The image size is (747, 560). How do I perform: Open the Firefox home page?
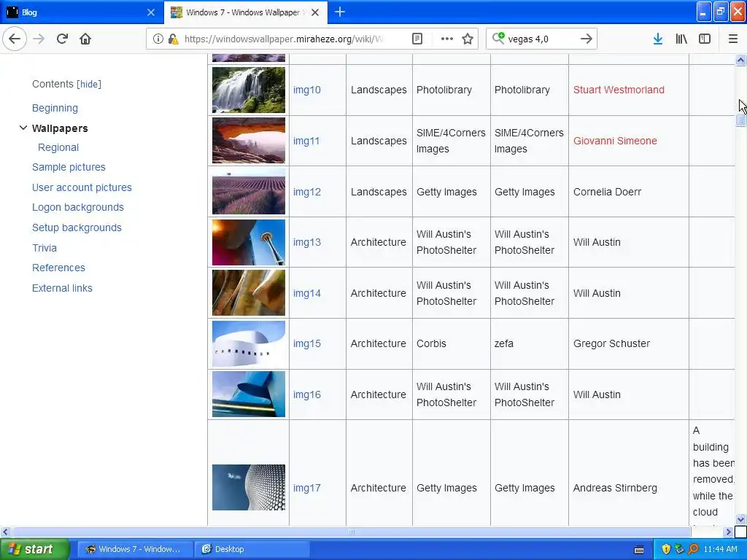(x=85, y=39)
